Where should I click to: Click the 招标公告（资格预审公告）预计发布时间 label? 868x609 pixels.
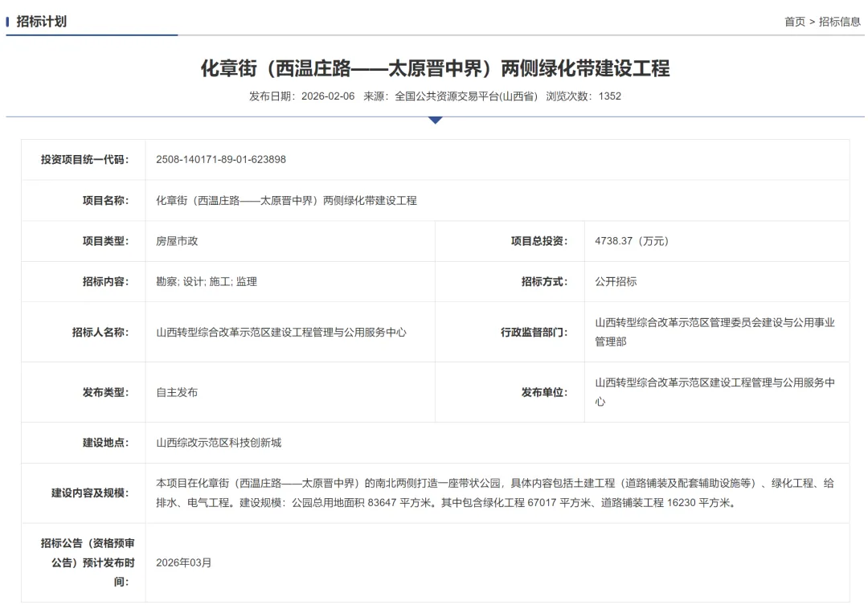[87, 562]
